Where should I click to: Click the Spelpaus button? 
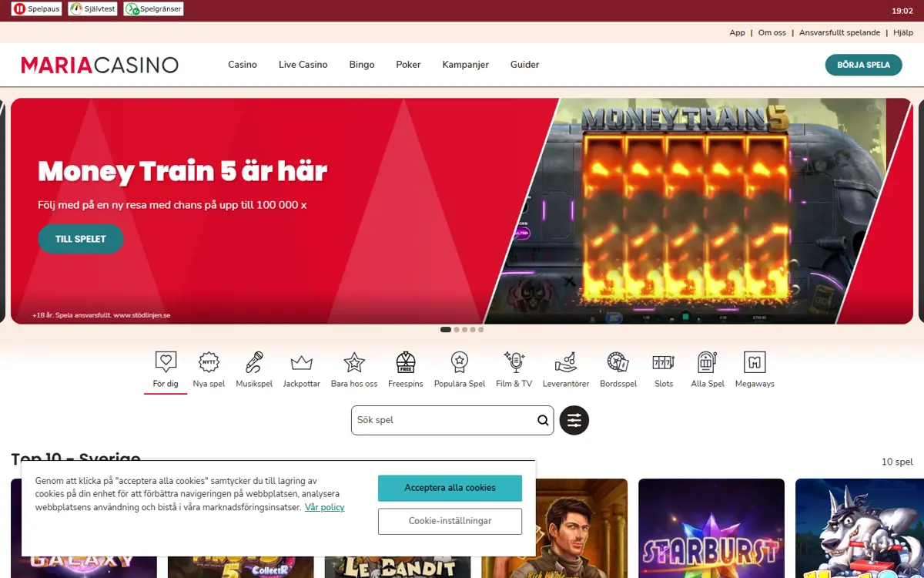tap(36, 9)
